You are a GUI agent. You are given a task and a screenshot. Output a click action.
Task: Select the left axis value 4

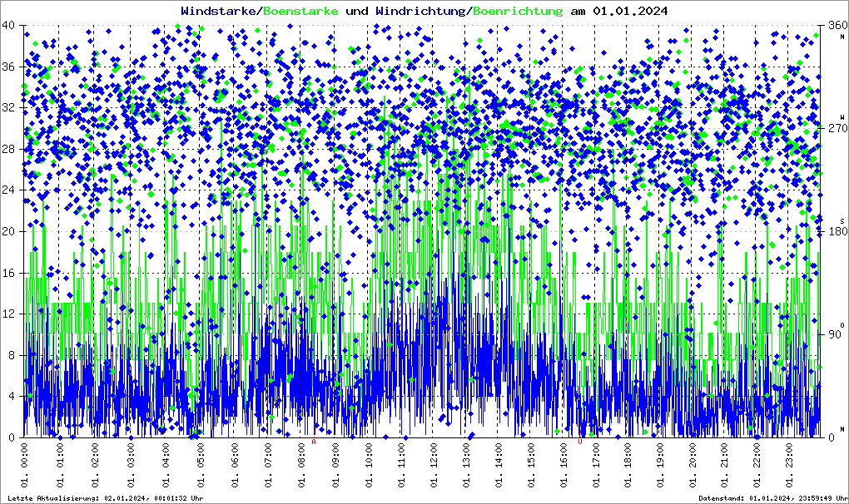pyautogui.click(x=12, y=397)
